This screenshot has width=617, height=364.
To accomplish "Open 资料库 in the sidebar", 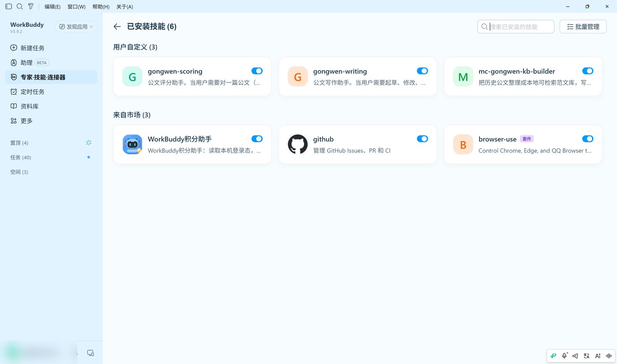I will [x=51, y=106].
